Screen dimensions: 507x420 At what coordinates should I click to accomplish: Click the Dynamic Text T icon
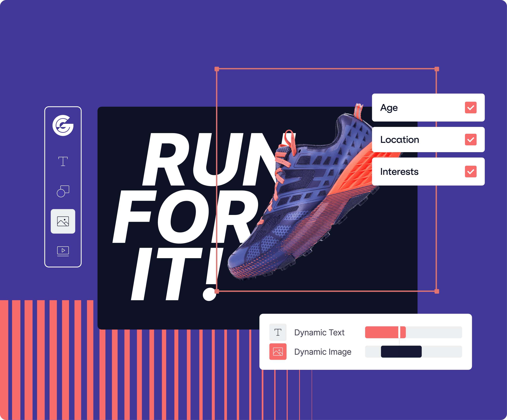coord(278,332)
